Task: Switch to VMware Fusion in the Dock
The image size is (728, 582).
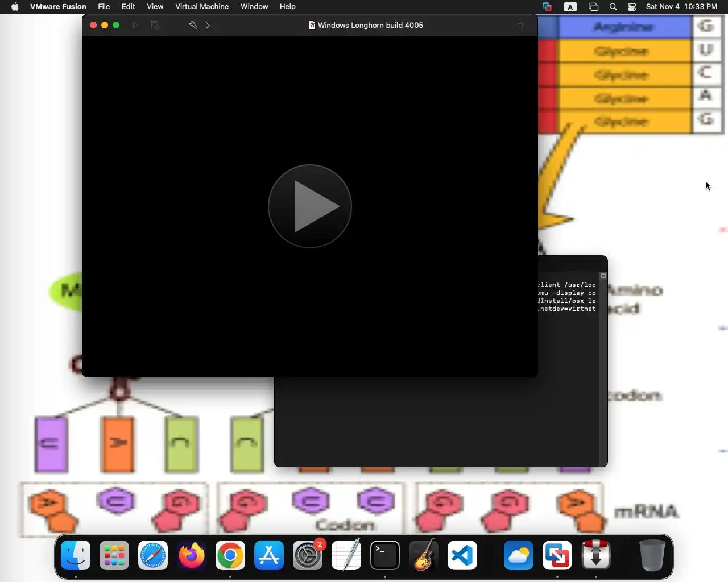Action: tap(557, 555)
